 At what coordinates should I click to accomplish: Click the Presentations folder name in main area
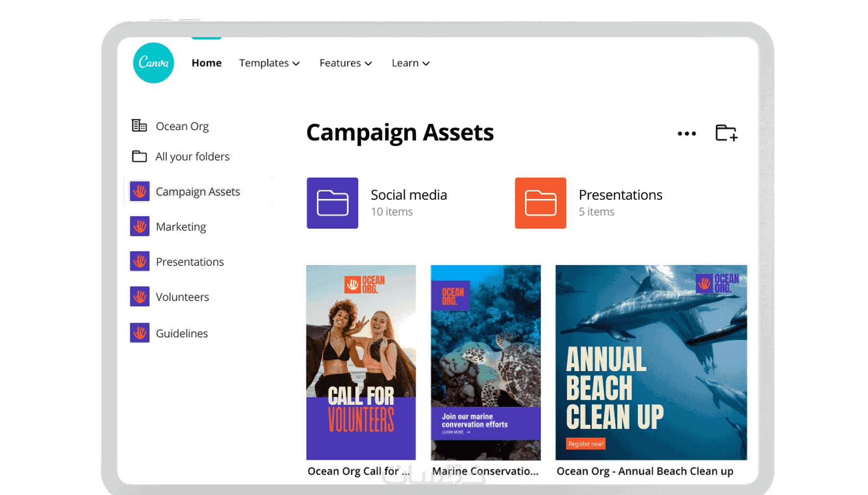click(620, 195)
